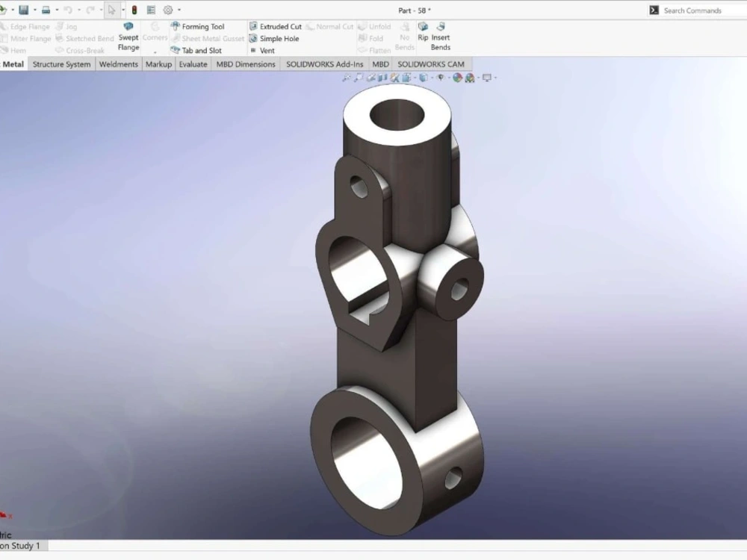Click the Previous View icon
747x560 pixels.
(371, 78)
